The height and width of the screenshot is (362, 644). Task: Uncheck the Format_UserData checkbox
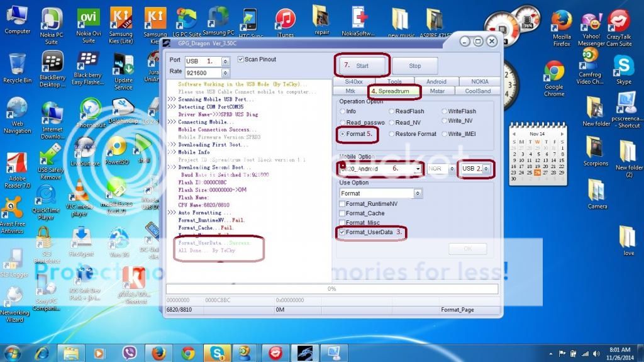tap(342, 232)
